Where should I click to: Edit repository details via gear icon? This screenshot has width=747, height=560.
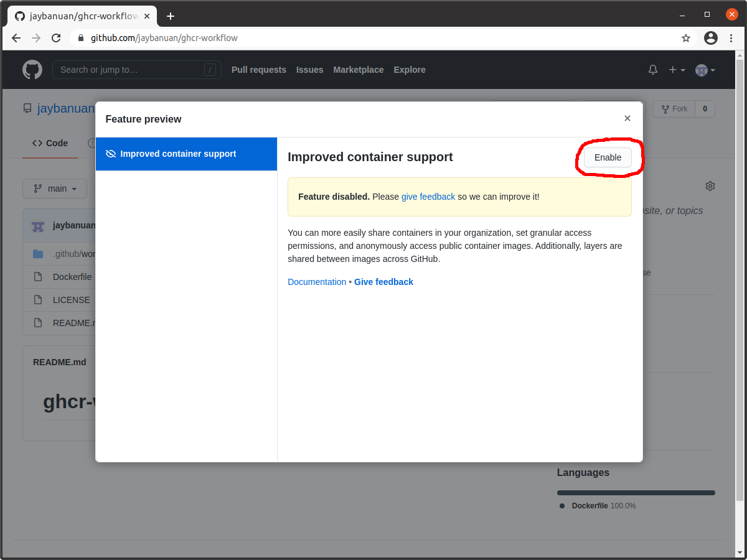click(710, 186)
